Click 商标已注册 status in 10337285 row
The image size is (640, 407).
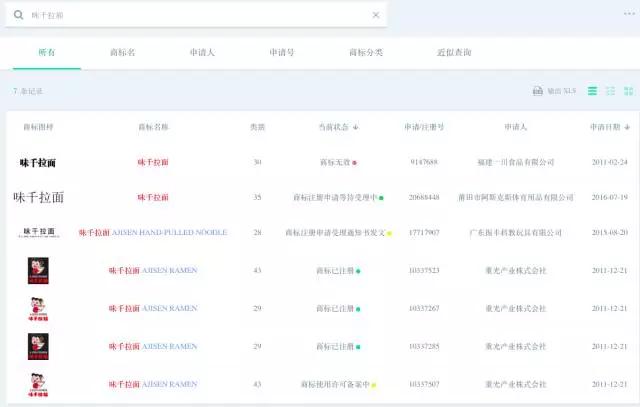[x=338, y=347]
